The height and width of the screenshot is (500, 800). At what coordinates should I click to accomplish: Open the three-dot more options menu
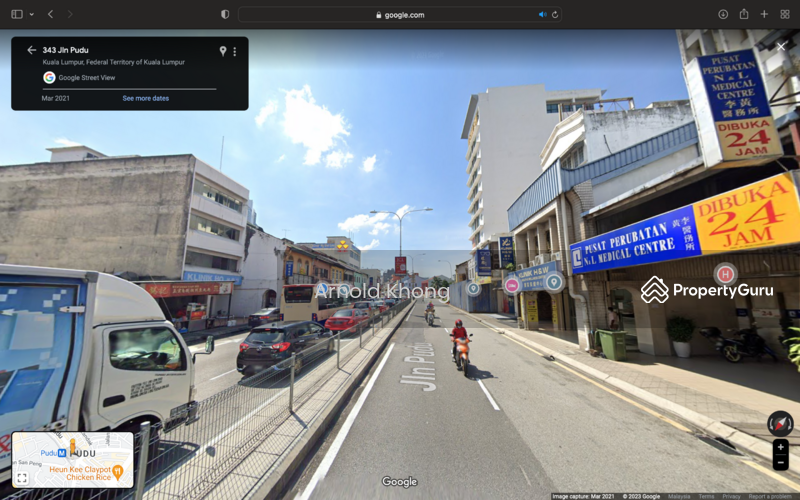(235, 51)
